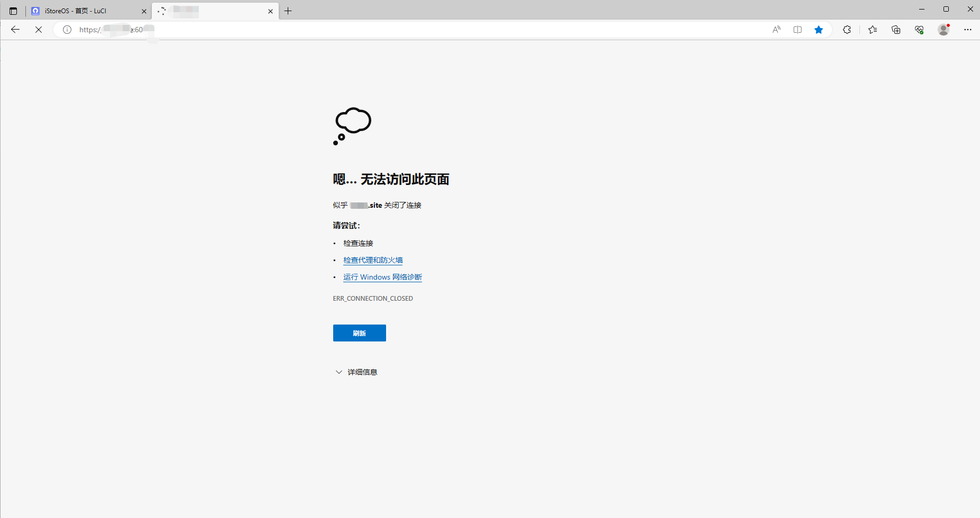The width and height of the screenshot is (980, 518).
Task: Switch to the iStoreOS LuCI tab
Action: point(85,11)
